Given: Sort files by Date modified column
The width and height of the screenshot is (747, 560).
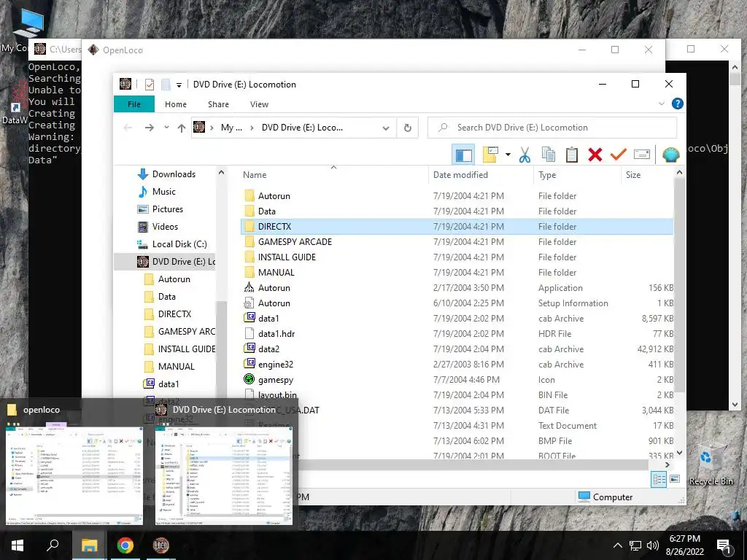Looking at the screenshot, I should click(x=481, y=175).
